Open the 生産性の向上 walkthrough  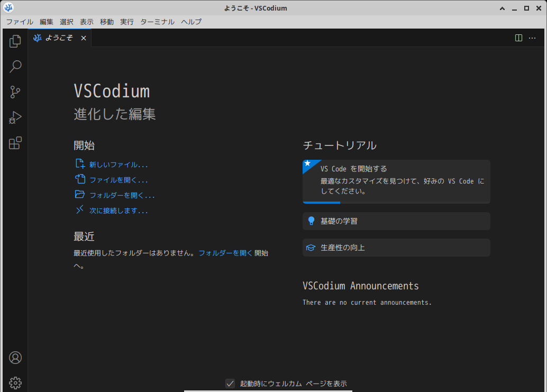click(x=396, y=248)
